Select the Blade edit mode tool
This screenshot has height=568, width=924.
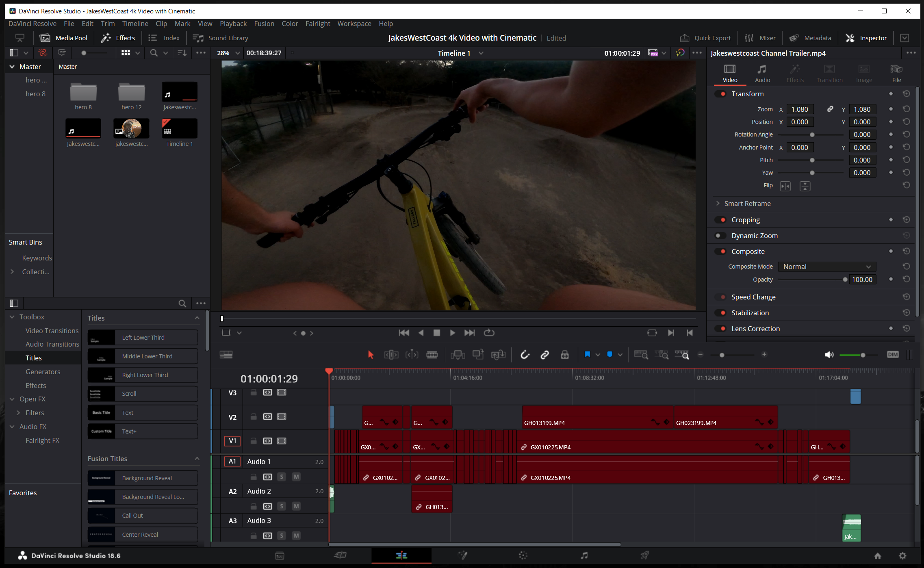[432, 355]
